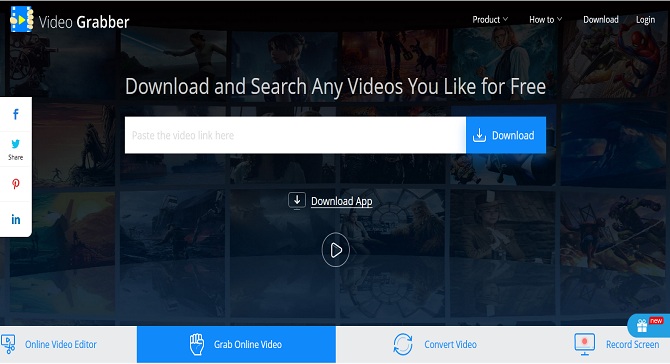Open the gift box promo icon marked new

pyautogui.click(x=642, y=326)
